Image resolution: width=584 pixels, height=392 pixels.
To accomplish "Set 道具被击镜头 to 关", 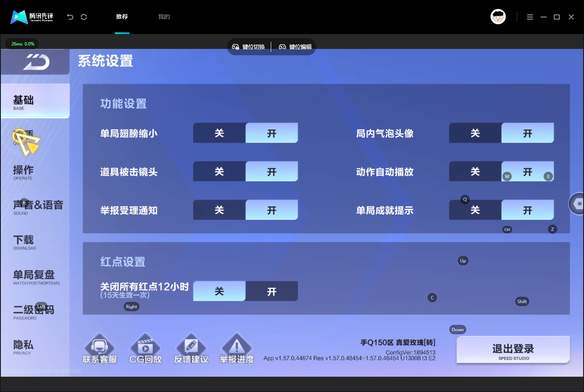I will (219, 171).
